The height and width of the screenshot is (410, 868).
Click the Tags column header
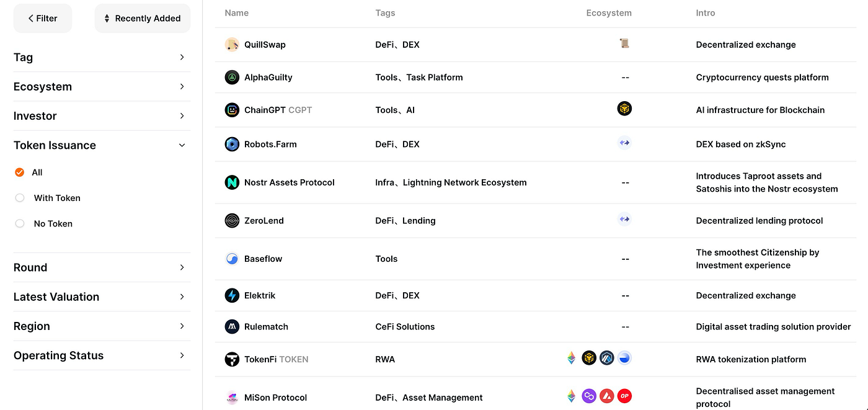coord(385,13)
